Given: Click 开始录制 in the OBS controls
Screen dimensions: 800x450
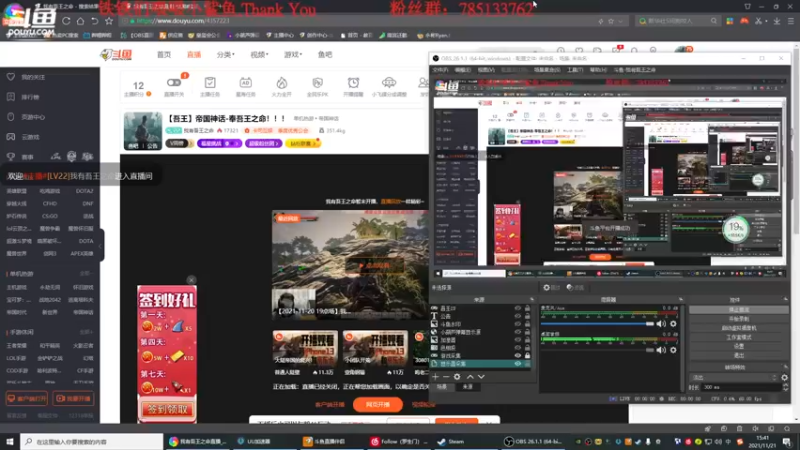Looking at the screenshot, I should (739, 319).
